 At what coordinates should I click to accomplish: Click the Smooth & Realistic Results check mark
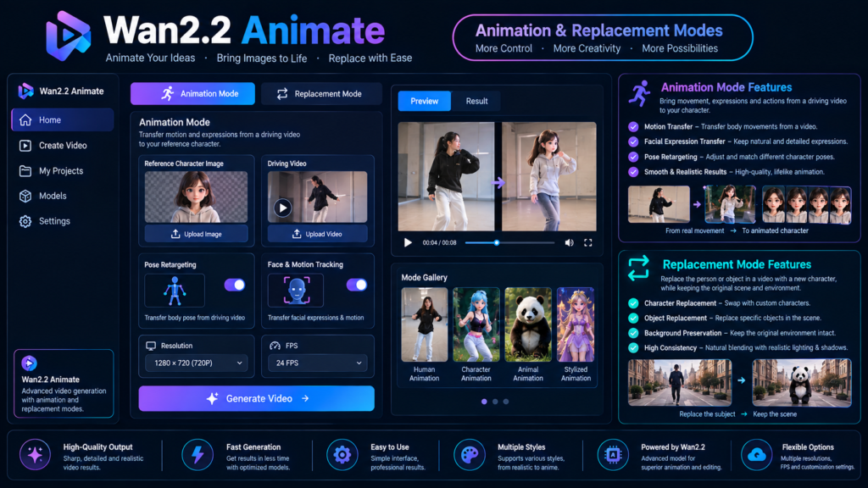633,172
